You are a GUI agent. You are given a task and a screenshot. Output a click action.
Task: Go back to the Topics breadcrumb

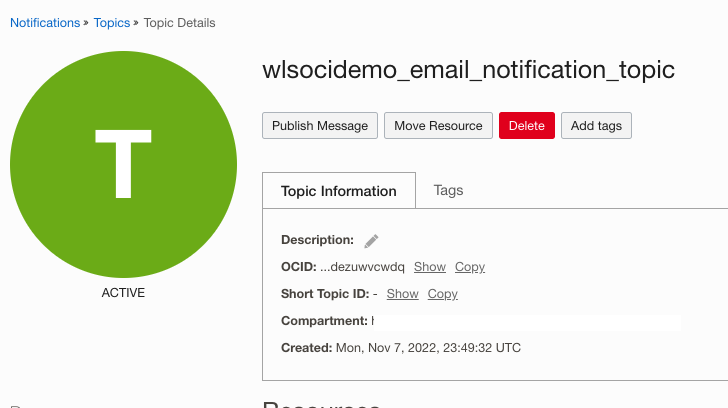[x=112, y=23]
